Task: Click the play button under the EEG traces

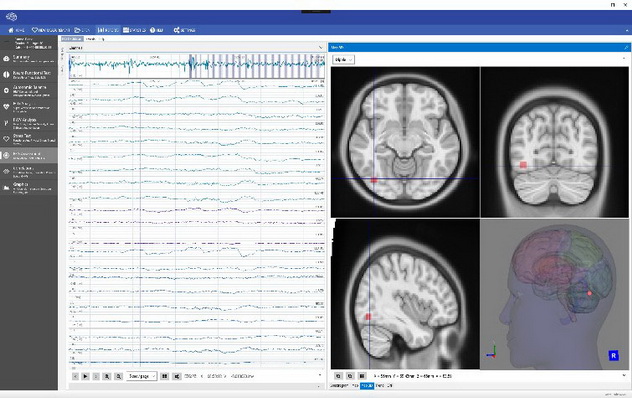Action: 85,376
